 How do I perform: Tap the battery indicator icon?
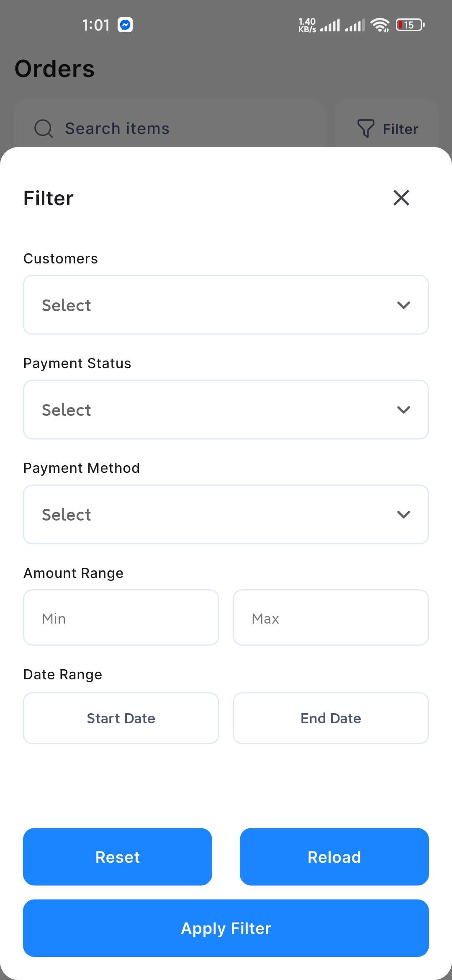point(410,25)
